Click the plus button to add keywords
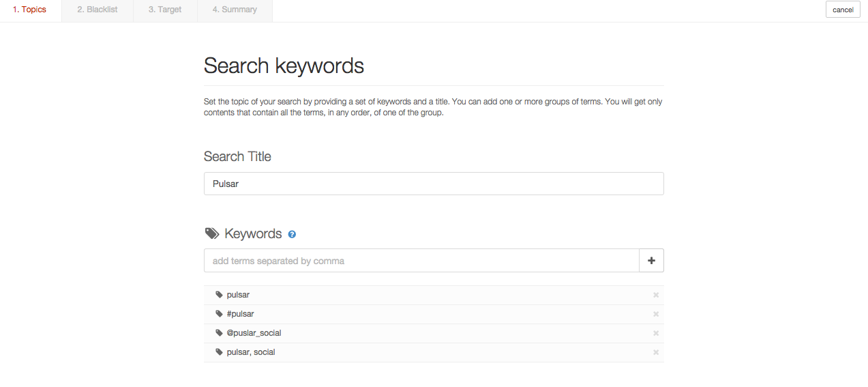The width and height of the screenshot is (868, 387). click(651, 261)
